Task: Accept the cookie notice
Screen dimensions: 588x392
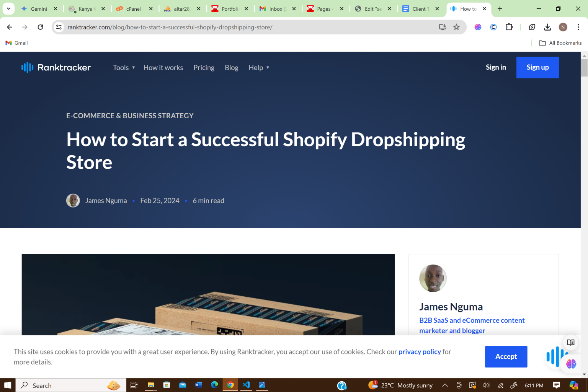Action: (x=506, y=356)
